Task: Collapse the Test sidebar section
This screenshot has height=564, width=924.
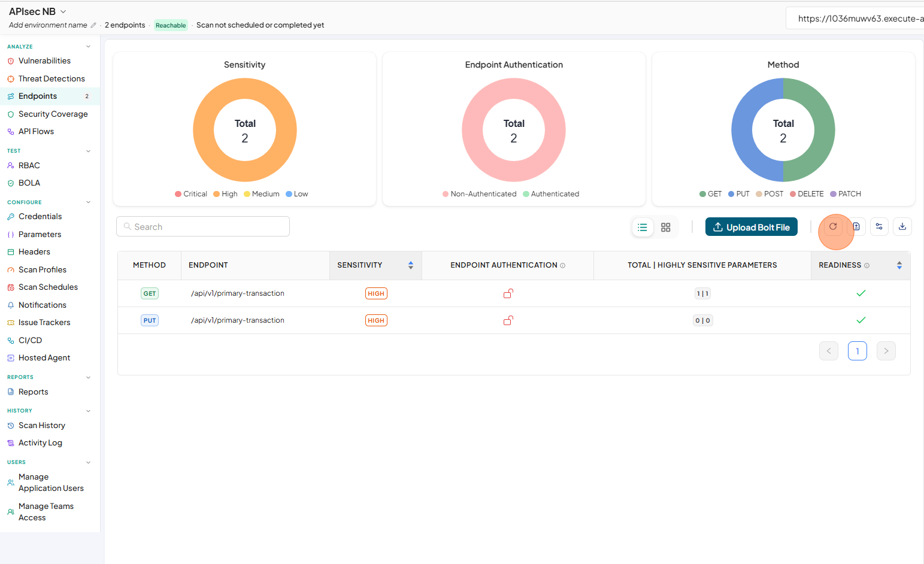Action: (x=89, y=151)
